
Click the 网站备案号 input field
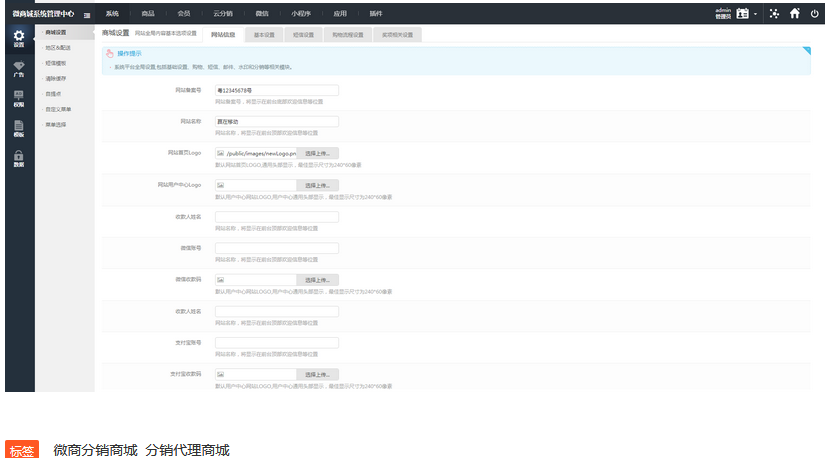pos(276,90)
